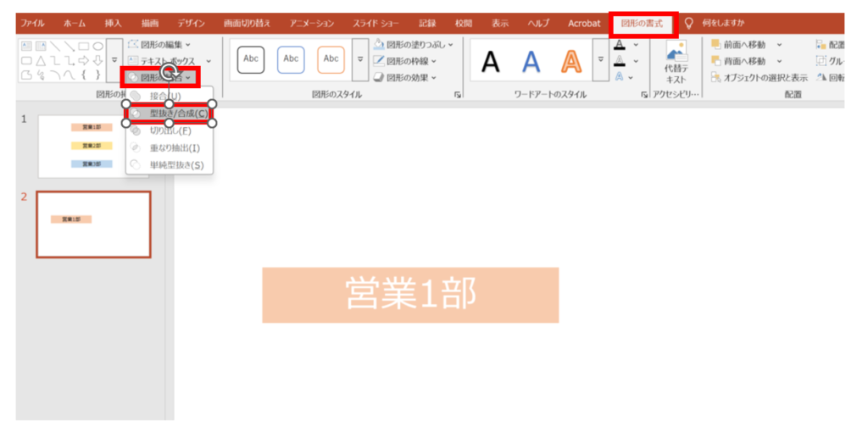Open the Shape Fill (図形の塗りつぶし) dropdown
Screen dimensions: 868x438
[x=414, y=44]
